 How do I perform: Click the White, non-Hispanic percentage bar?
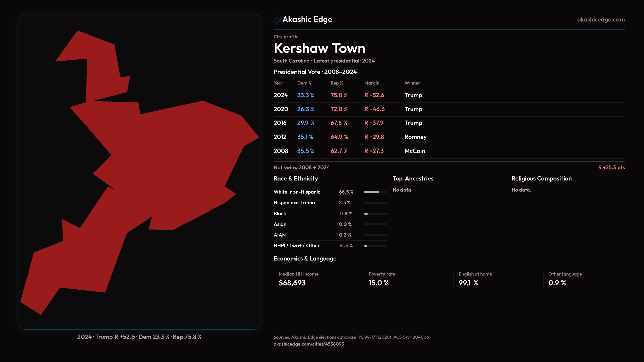click(x=375, y=192)
